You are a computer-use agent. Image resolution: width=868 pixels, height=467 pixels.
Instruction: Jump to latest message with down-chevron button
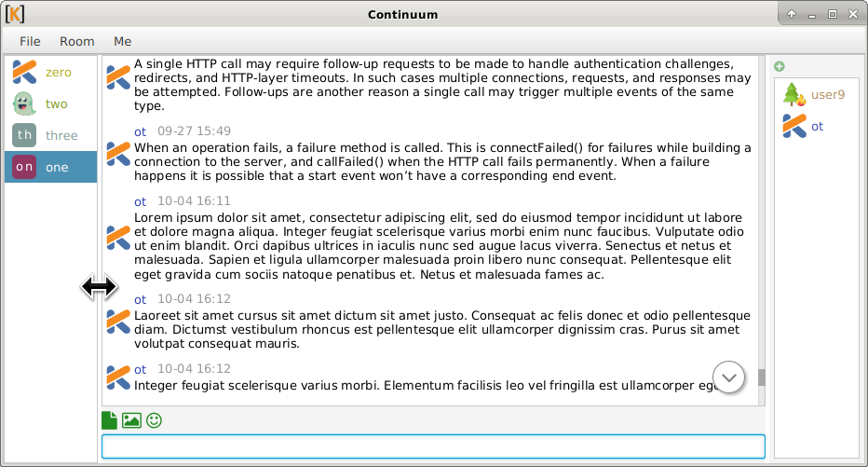pyautogui.click(x=729, y=378)
